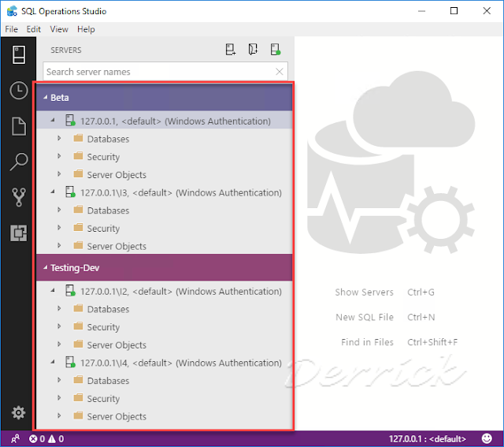This screenshot has width=504, height=447.
Task: Collapse the Beta server group
Action: point(46,97)
